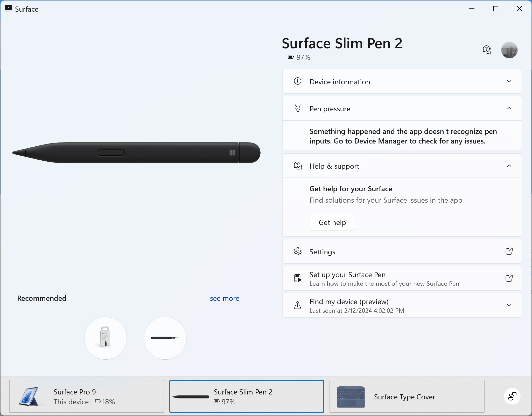This screenshot has width=532, height=416.
Task: Switch to the Surface Pro 9 device tab
Action: [x=87, y=396]
